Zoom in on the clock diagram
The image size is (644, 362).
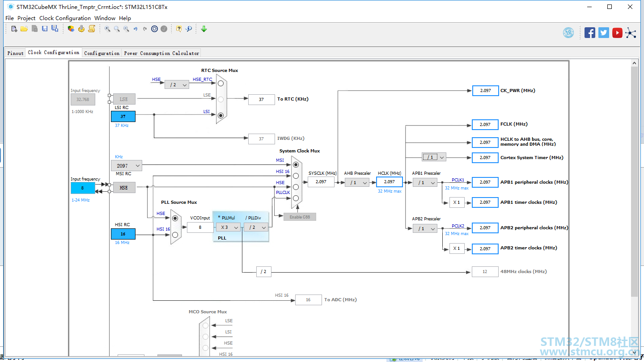[x=107, y=29]
